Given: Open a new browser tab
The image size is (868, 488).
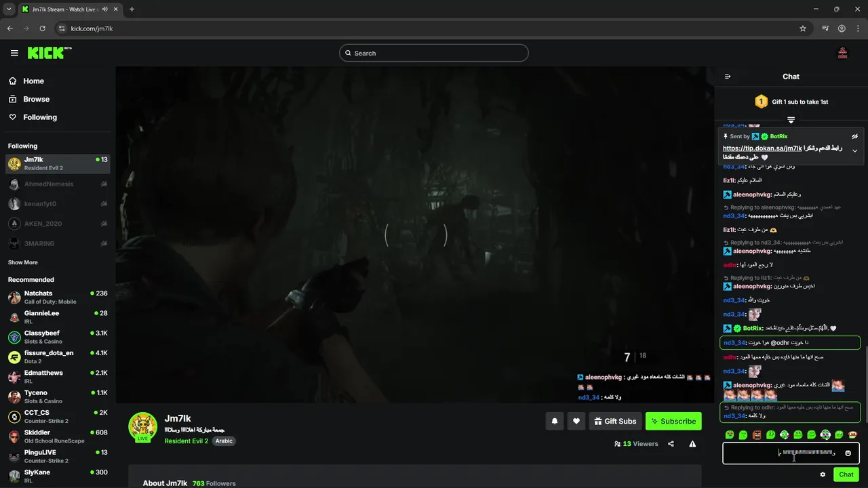Looking at the screenshot, I should coord(132,9).
